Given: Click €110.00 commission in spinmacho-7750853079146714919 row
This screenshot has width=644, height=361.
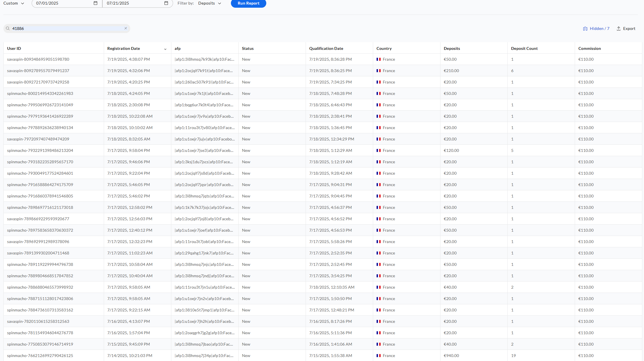Looking at the screenshot, I should tap(586, 344).
